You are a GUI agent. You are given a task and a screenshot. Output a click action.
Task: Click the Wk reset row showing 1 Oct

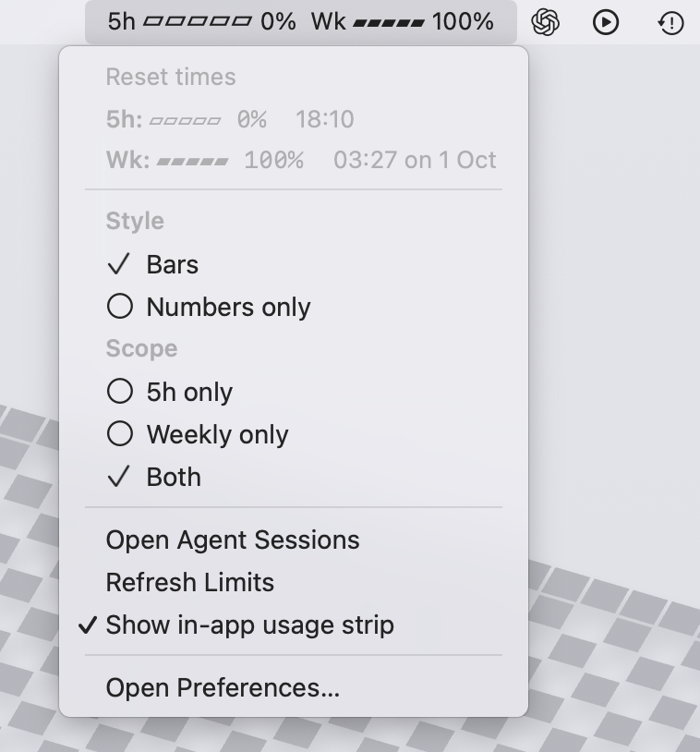pyautogui.click(x=301, y=160)
